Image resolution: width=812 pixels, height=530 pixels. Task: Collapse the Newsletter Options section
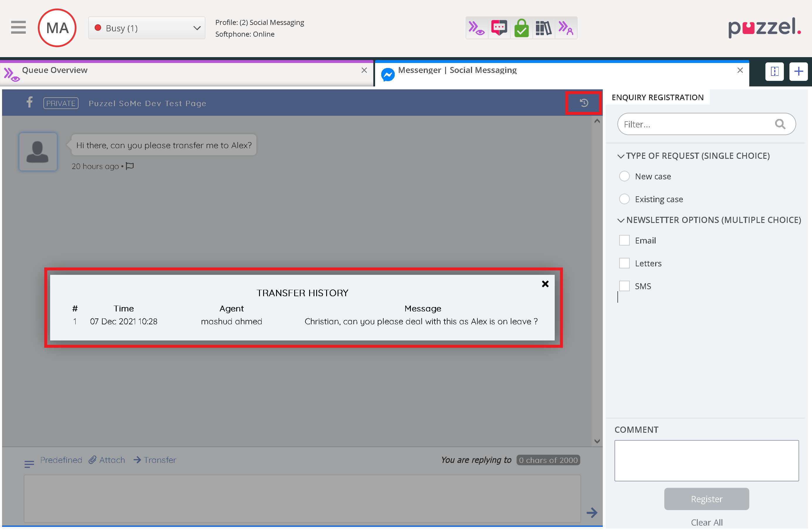click(621, 220)
